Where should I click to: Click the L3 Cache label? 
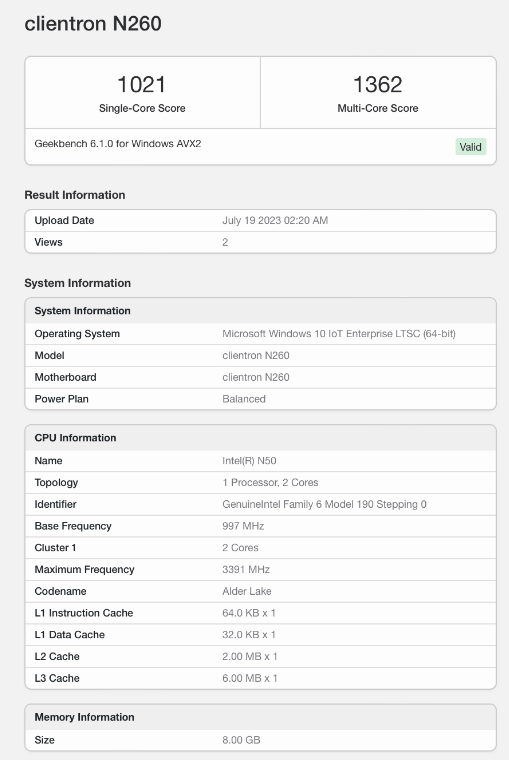pyautogui.click(x=57, y=679)
